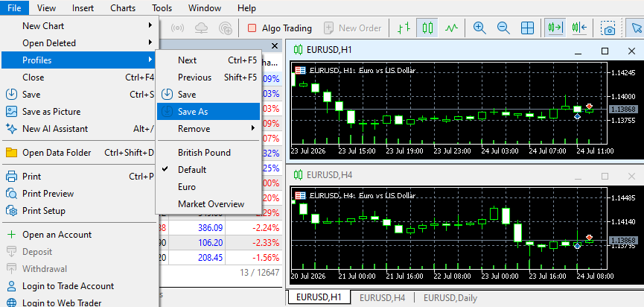This screenshot has width=644, height=307.
Task: Click the EURUSD,H1 window title candle icon
Action: point(299,50)
